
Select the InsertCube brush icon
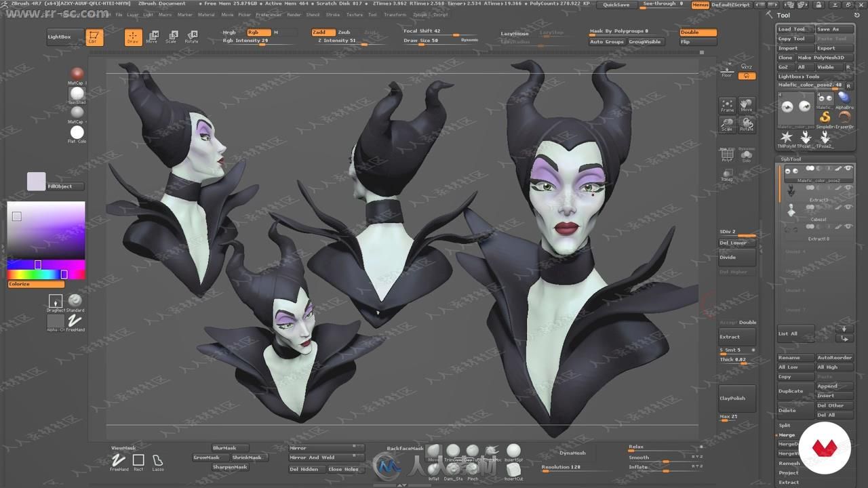coord(513,470)
